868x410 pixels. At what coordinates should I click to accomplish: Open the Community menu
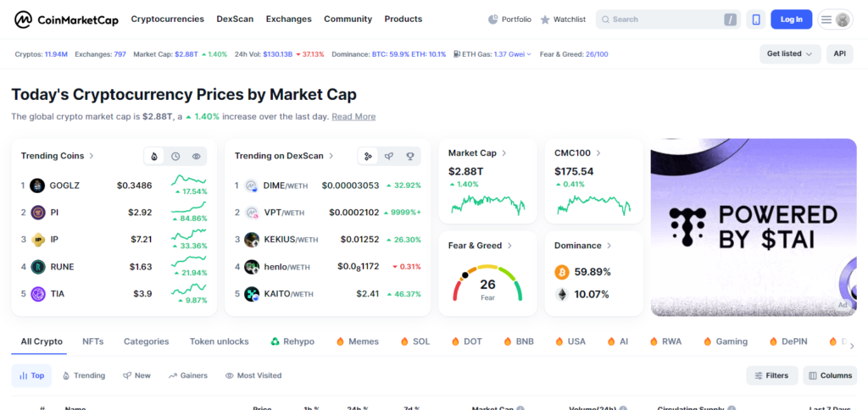pyautogui.click(x=348, y=19)
